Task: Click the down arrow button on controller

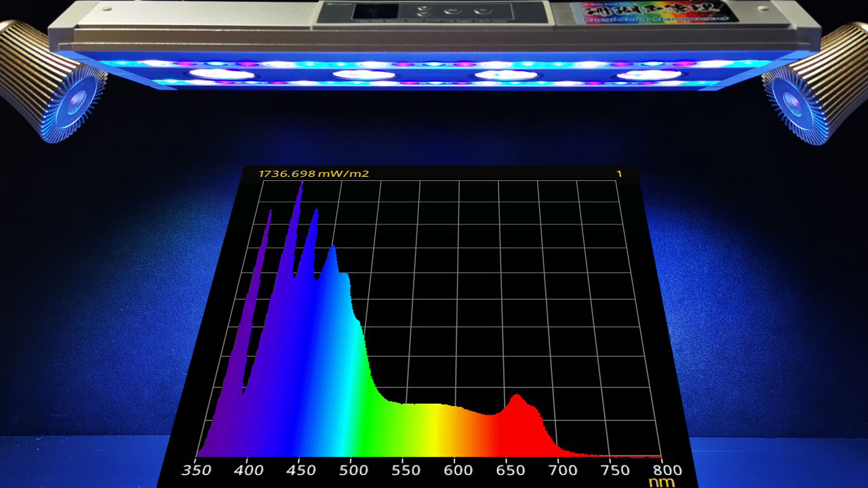Action: (425, 14)
